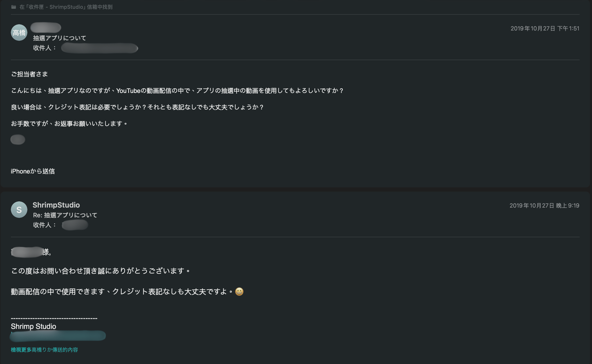Open the blurred link under Shrimp Studio signature
Image resolution: width=592 pixels, height=364 pixels.
(x=58, y=336)
